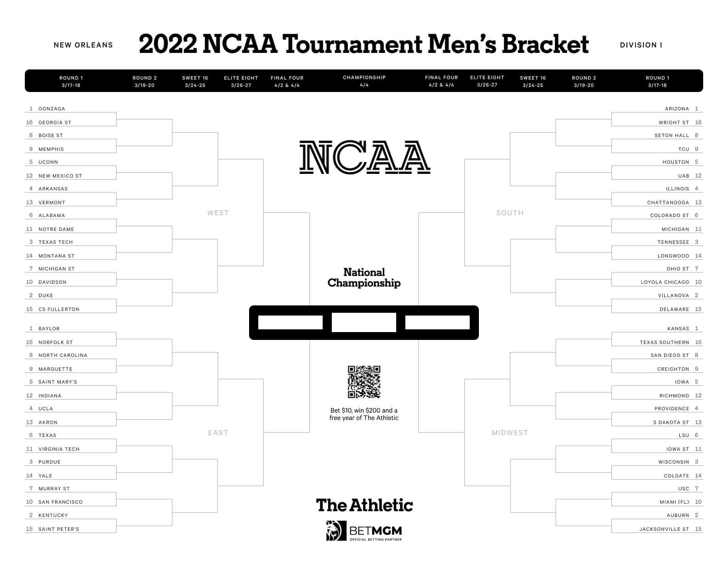Click the Round 1 header on left
The width and height of the screenshot is (728, 563).
click(71, 81)
